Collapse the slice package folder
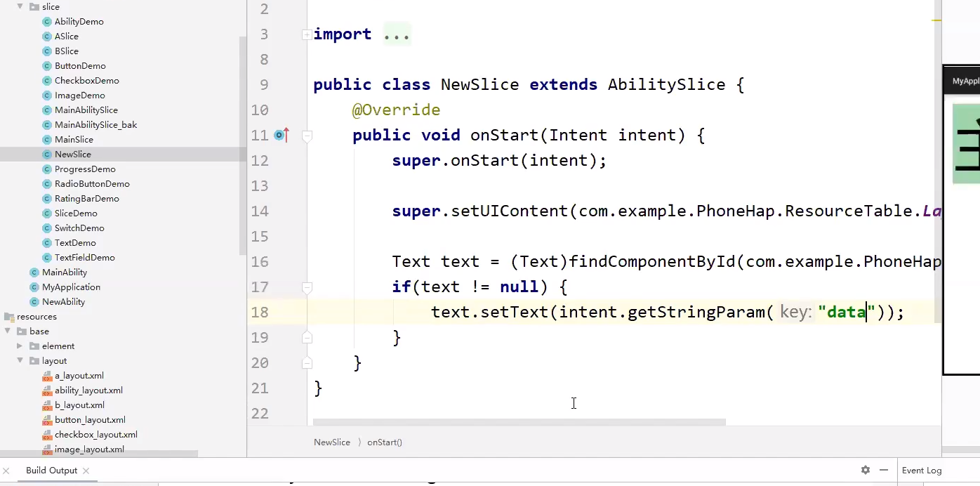 pyautogui.click(x=20, y=7)
